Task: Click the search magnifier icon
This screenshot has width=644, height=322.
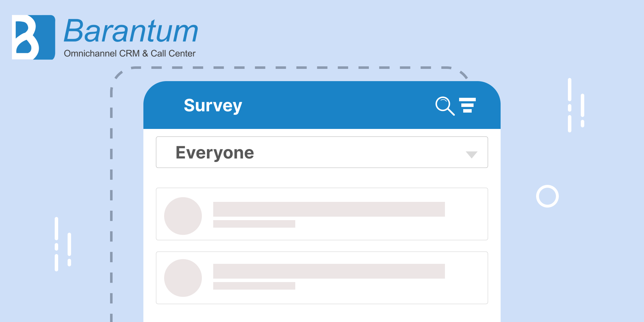Action: [x=445, y=106]
